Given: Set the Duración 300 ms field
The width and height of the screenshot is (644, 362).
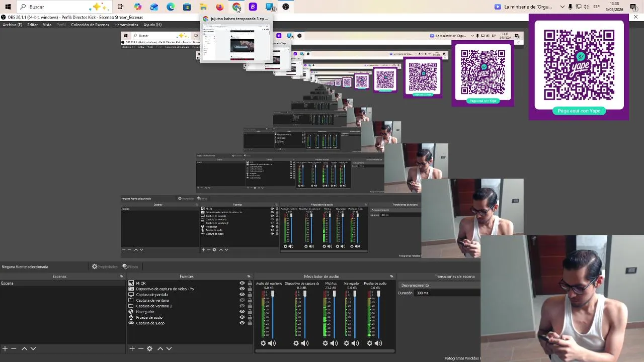Looking at the screenshot, I should [447, 293].
